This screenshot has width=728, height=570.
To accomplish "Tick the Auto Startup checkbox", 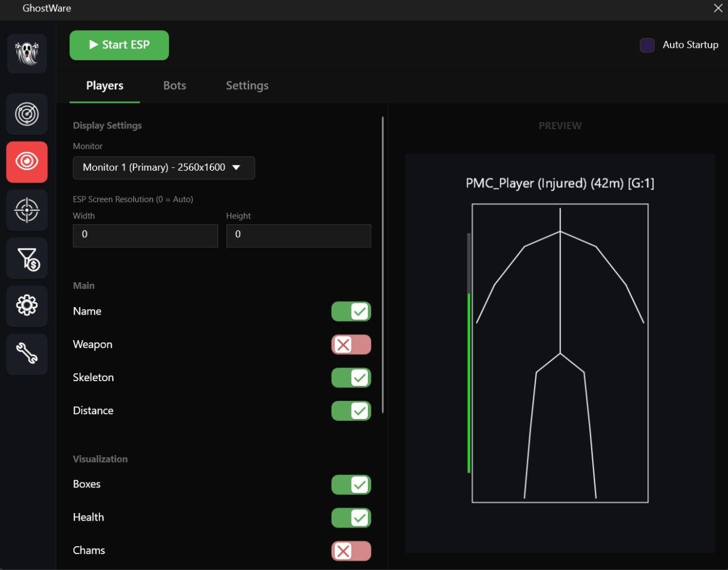I will [647, 45].
